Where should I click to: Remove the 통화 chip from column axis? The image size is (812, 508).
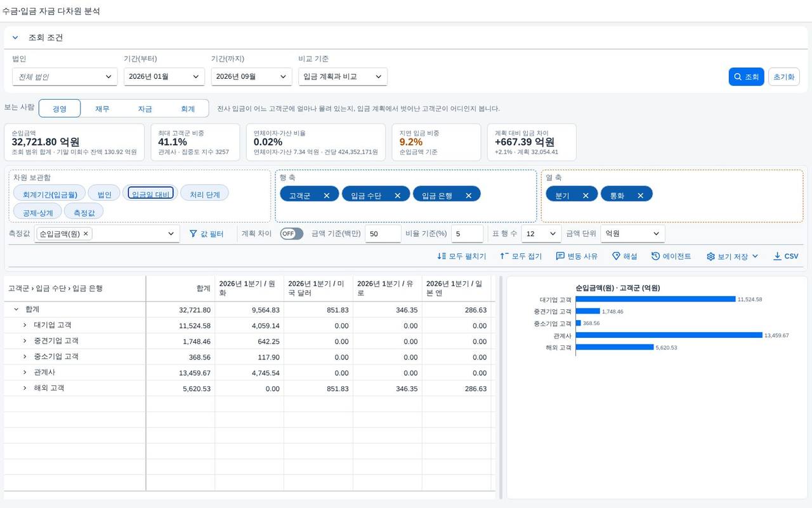[x=641, y=196]
